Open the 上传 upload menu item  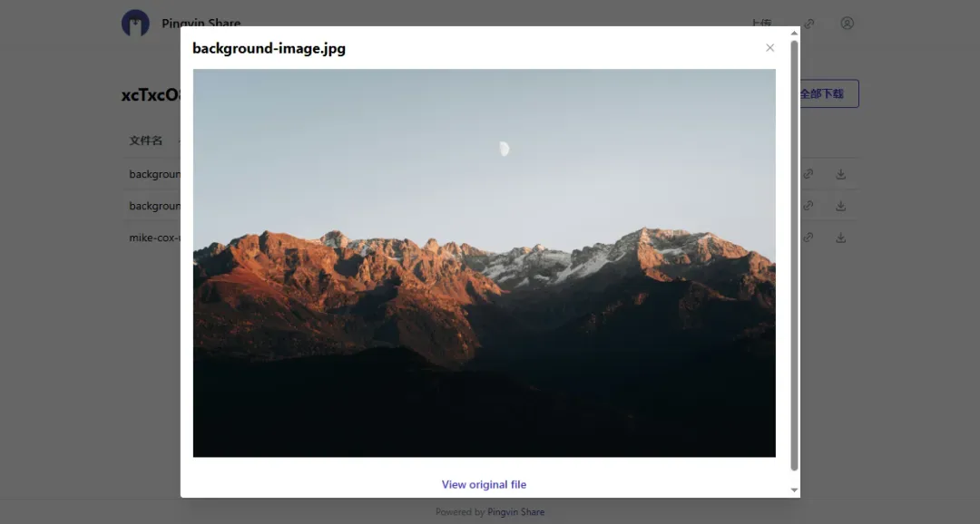[761, 23]
